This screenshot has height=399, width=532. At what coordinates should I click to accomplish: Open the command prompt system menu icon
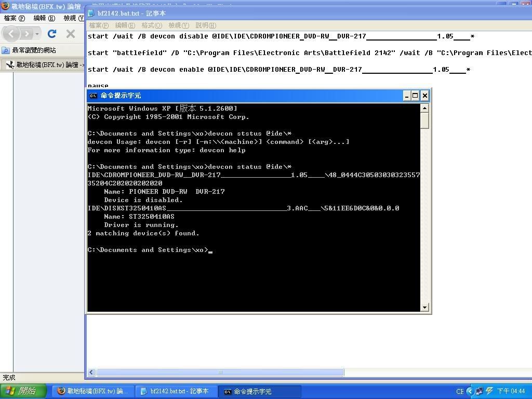coord(93,96)
